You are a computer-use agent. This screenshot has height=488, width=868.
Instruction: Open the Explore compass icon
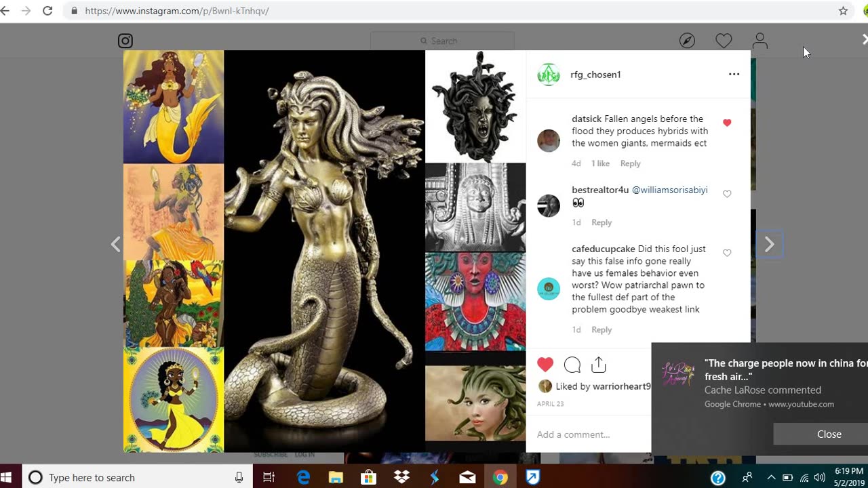687,41
